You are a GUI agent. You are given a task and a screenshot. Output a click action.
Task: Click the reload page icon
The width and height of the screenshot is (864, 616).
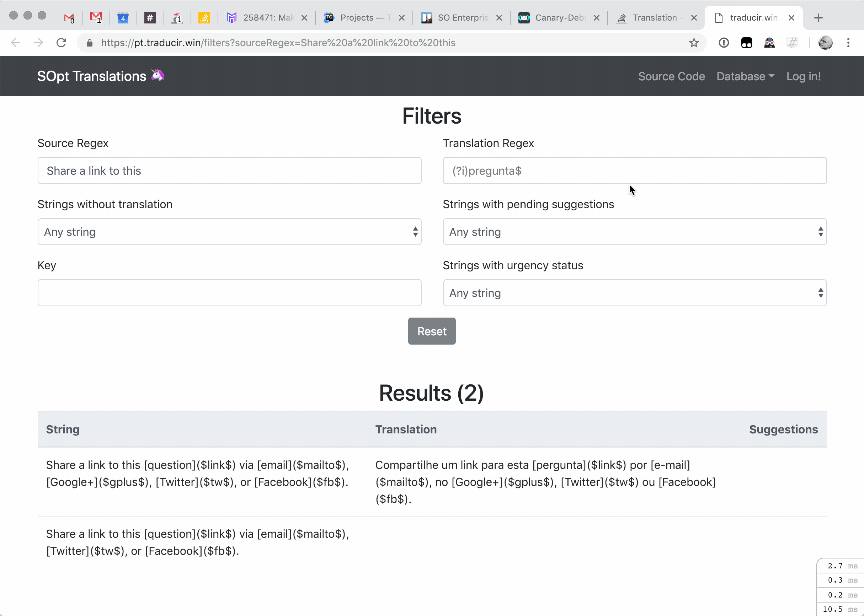click(x=60, y=43)
